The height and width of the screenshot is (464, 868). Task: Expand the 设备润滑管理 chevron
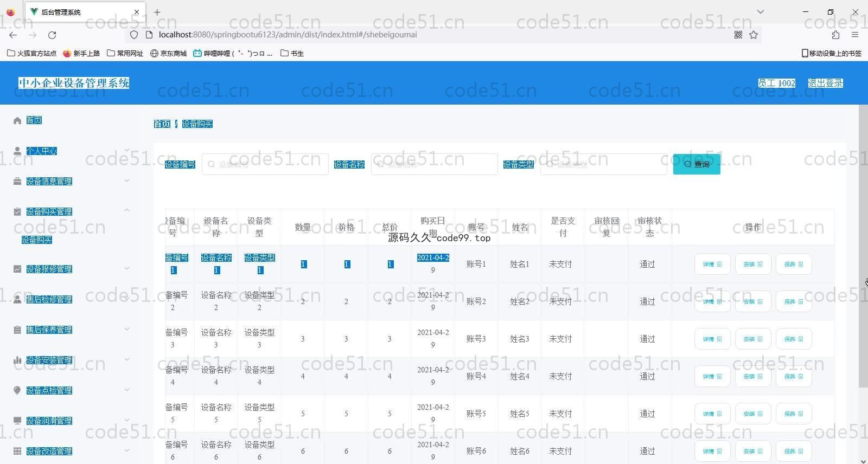[127, 420]
